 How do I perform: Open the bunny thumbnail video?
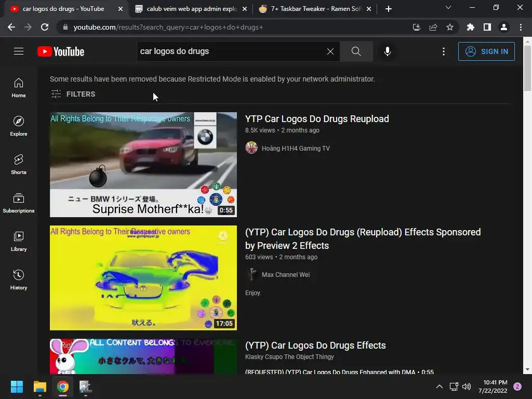(143, 356)
